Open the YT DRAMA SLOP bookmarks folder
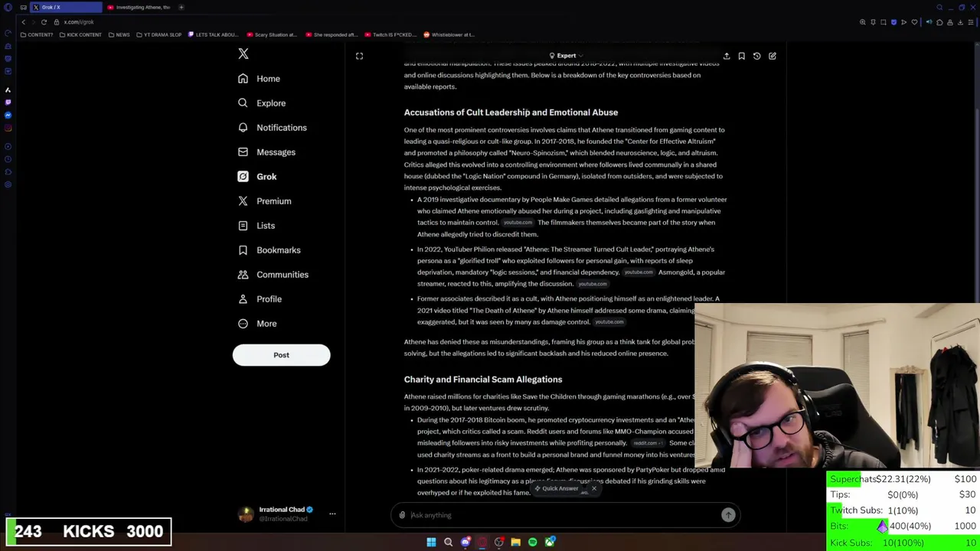Image resolution: width=980 pixels, height=551 pixels. [x=159, y=34]
